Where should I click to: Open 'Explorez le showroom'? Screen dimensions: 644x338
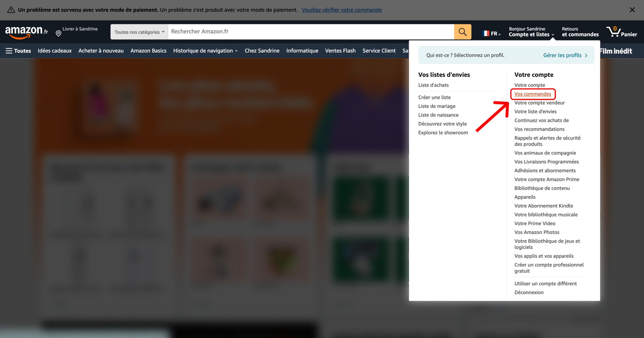443,132
